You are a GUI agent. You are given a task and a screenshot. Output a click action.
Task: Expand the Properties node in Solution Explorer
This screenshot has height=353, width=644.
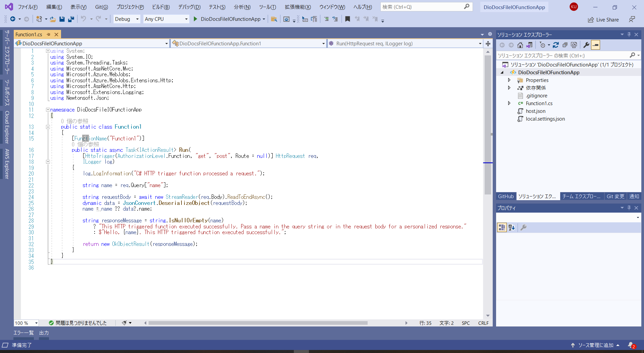509,80
